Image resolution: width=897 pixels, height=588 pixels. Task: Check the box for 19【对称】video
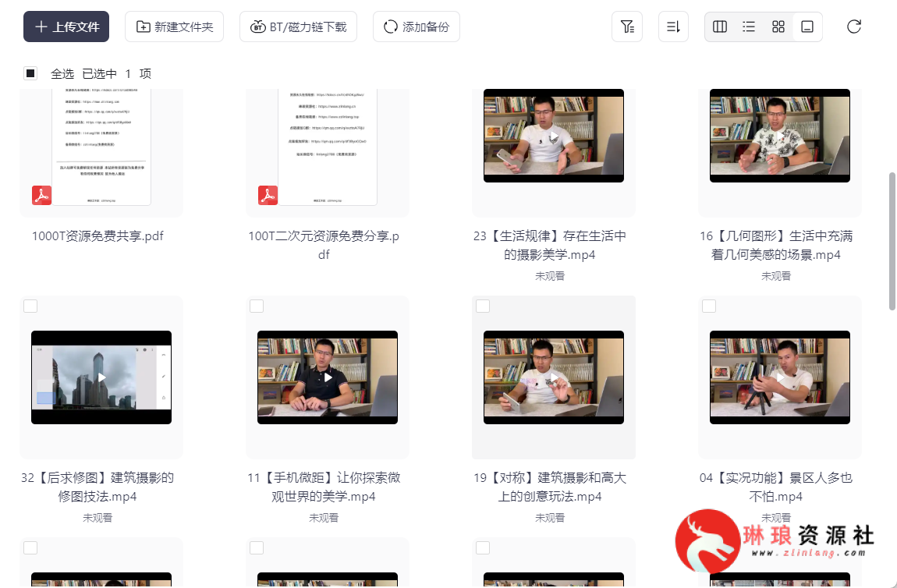pos(483,306)
